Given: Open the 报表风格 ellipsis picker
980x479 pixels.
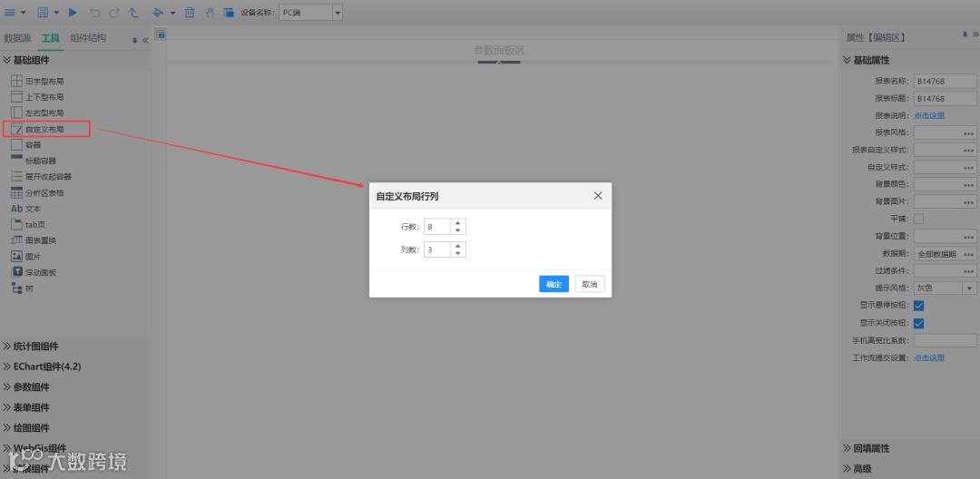Looking at the screenshot, I should coord(969,133).
